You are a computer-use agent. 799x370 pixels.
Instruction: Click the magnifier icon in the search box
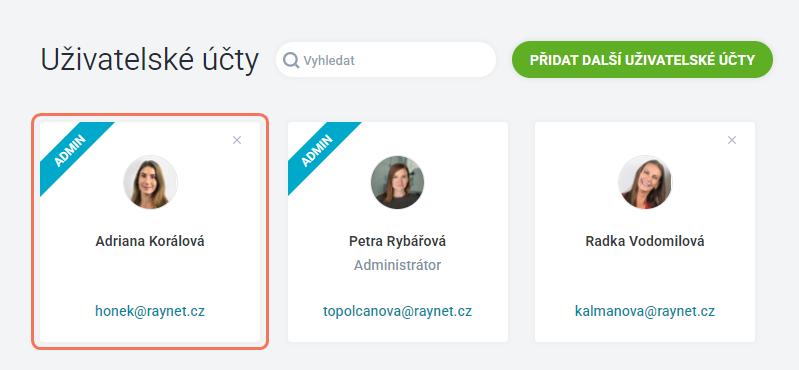point(291,61)
